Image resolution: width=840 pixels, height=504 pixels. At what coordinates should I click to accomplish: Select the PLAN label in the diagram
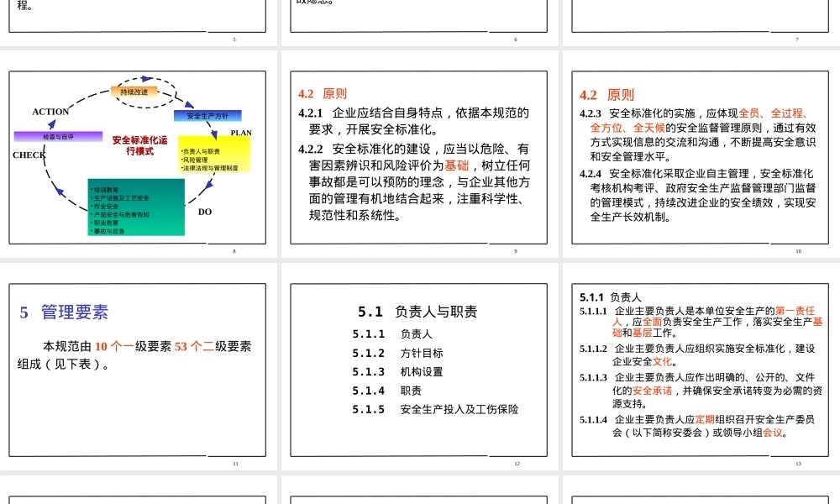tap(241, 133)
